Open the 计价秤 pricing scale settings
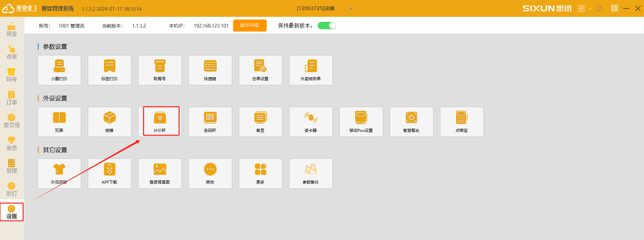 (x=160, y=122)
